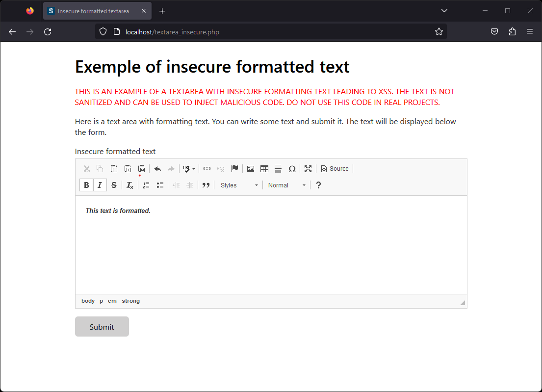542x392 pixels.
Task: Open the Styles dropdown
Action: (239, 185)
